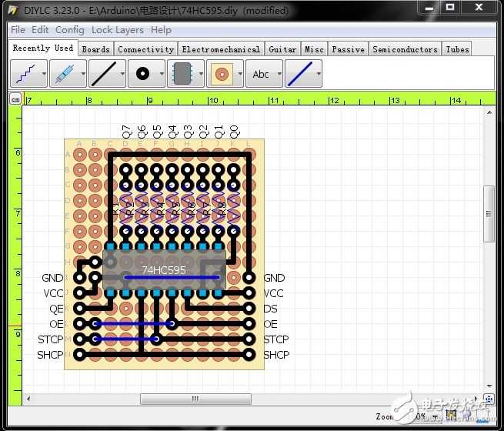Screen dimensions: 504x431
Task: Expand the dropdown arrow beside the resistor tool
Action: [84, 74]
